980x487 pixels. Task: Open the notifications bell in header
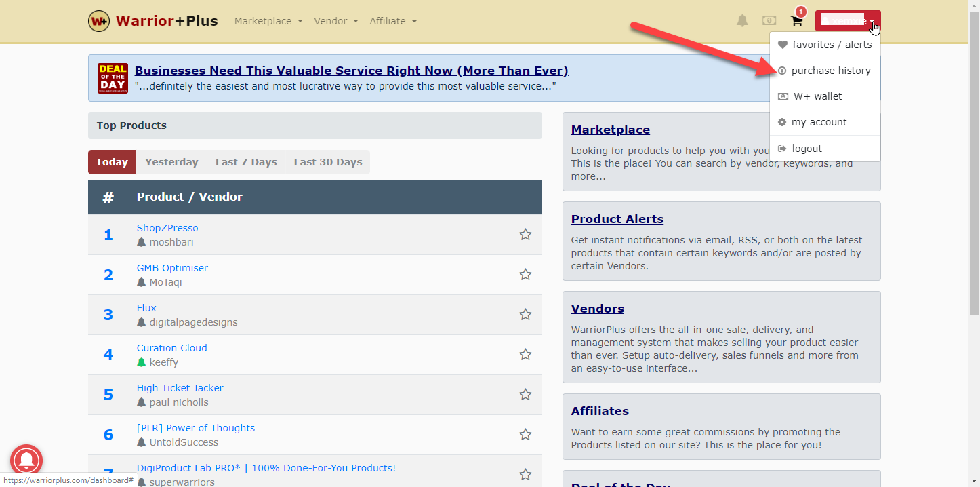pyautogui.click(x=742, y=21)
